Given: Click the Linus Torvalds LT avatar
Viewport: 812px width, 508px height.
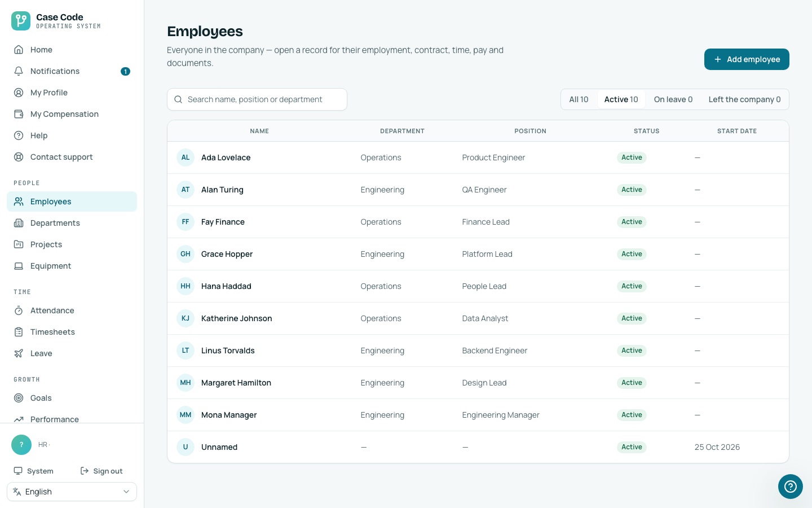Looking at the screenshot, I should tap(186, 351).
